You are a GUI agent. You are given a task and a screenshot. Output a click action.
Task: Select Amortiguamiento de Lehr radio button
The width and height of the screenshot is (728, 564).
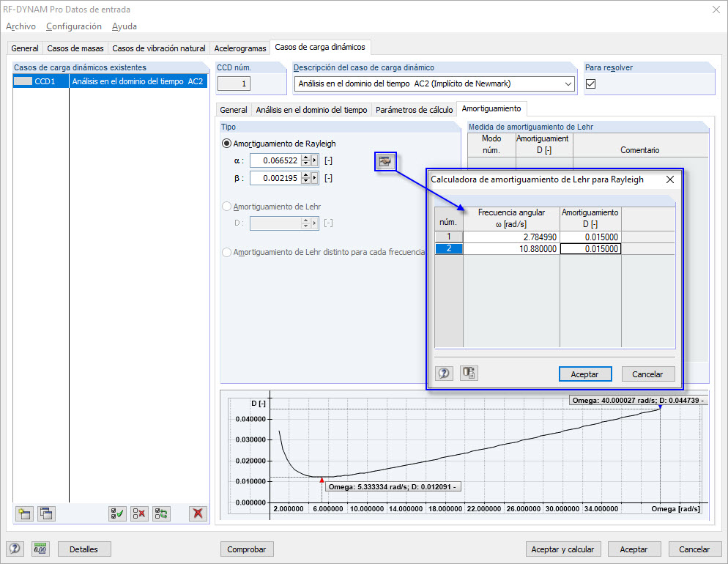(x=226, y=207)
